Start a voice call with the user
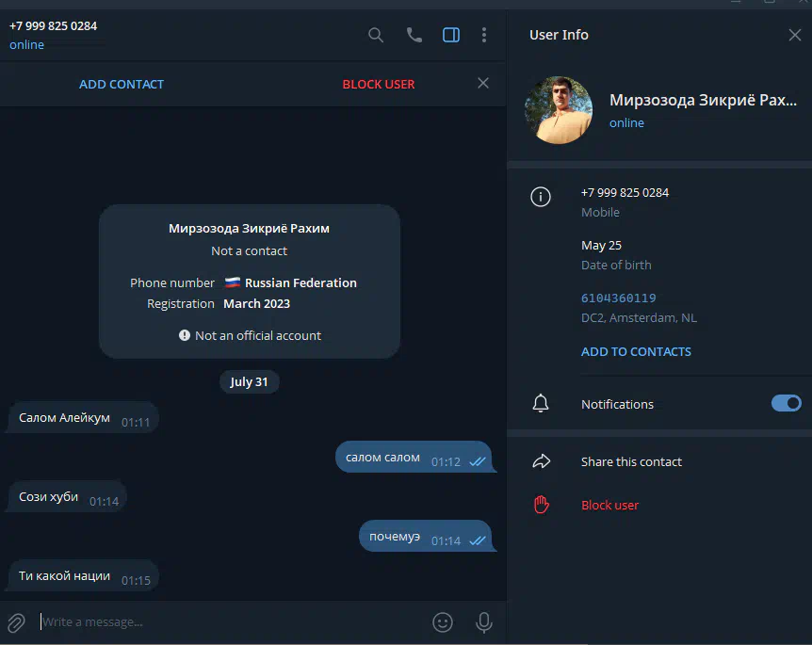 point(414,35)
